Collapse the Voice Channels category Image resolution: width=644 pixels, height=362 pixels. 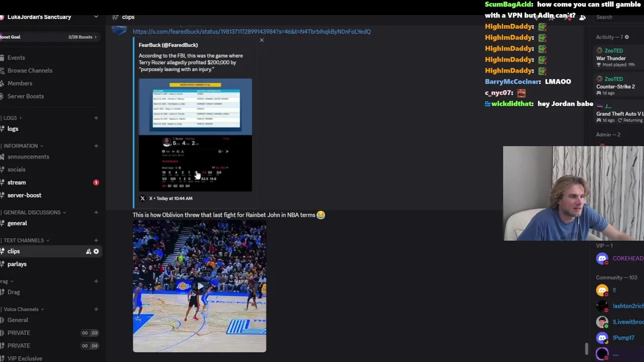coord(23,309)
